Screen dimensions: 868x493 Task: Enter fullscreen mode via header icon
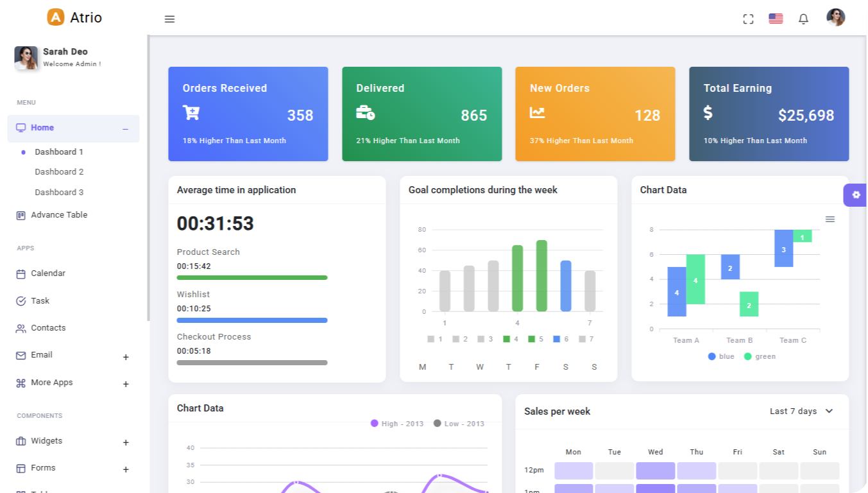[748, 19]
